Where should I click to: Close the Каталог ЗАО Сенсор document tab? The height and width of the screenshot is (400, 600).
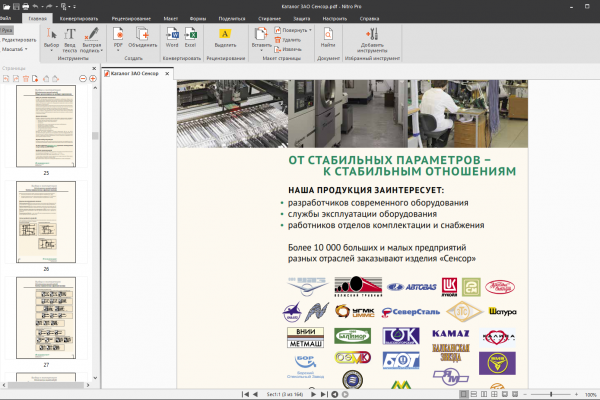pos(167,73)
